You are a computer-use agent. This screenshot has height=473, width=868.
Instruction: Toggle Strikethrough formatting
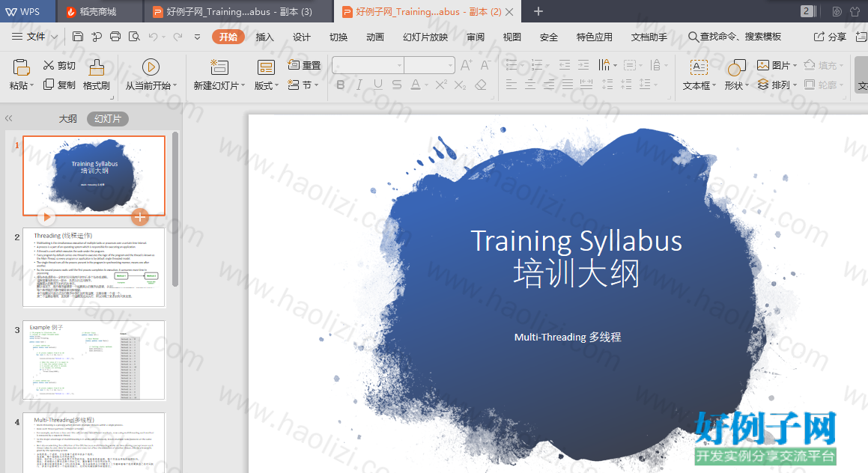pos(397,85)
